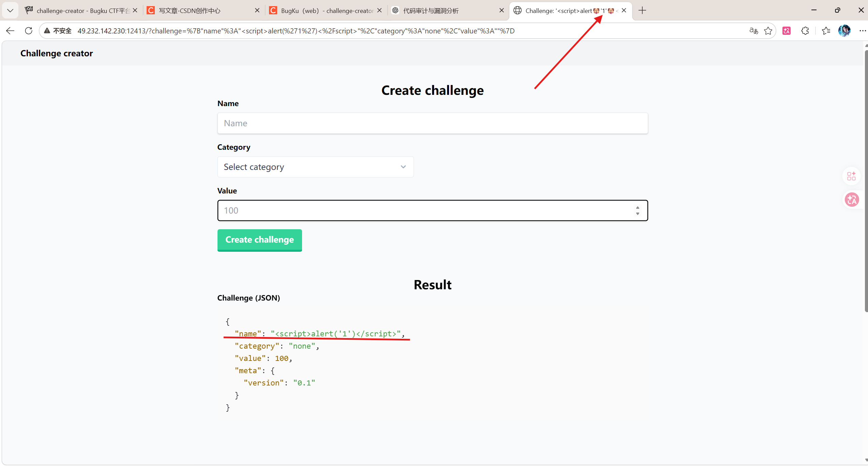Click the Name field label
The height and width of the screenshot is (466, 868).
228,103
